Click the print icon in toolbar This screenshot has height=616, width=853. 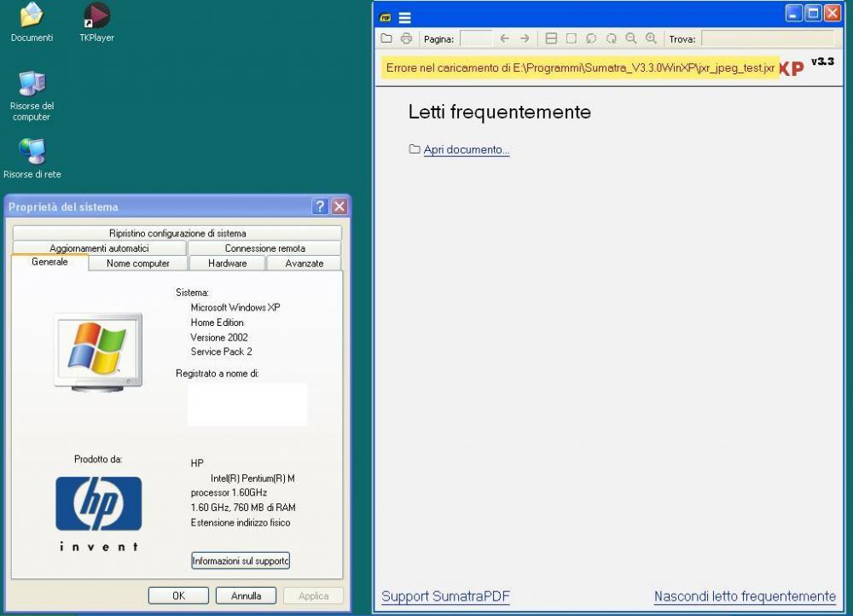pos(406,38)
